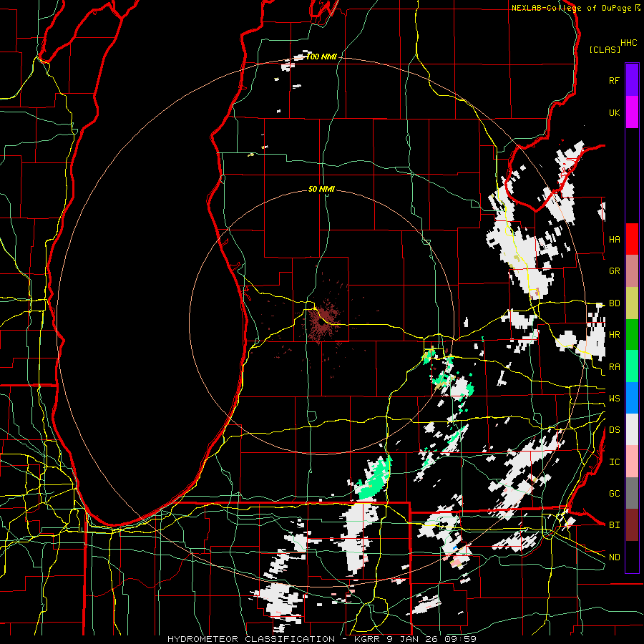Select the BD legend label
This screenshot has width=644, height=644.
click(x=614, y=303)
